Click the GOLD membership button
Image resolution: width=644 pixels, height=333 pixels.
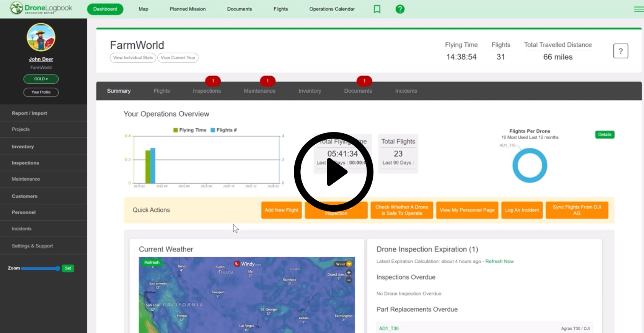(x=41, y=79)
